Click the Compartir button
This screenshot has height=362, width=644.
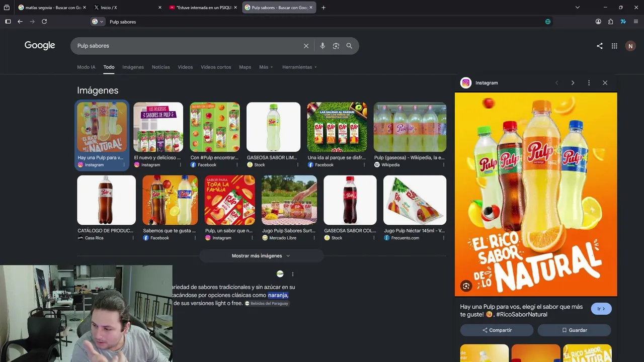tap(497, 330)
